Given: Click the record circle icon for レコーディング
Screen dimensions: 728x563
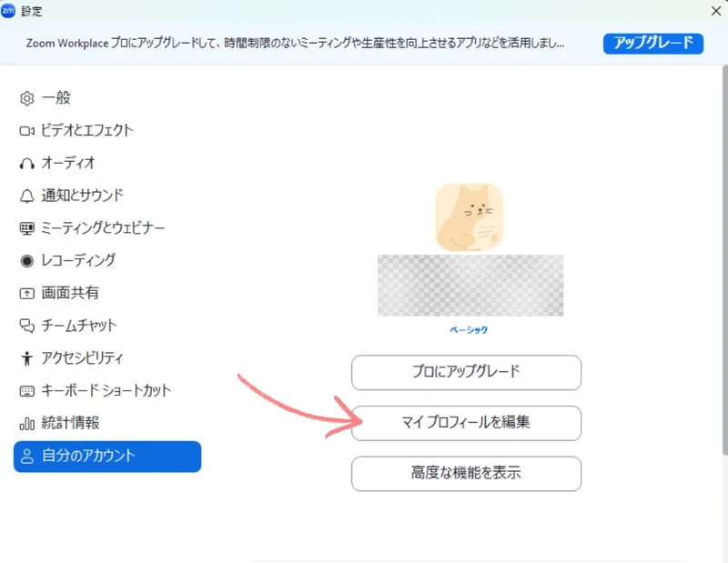Looking at the screenshot, I should [26, 261].
